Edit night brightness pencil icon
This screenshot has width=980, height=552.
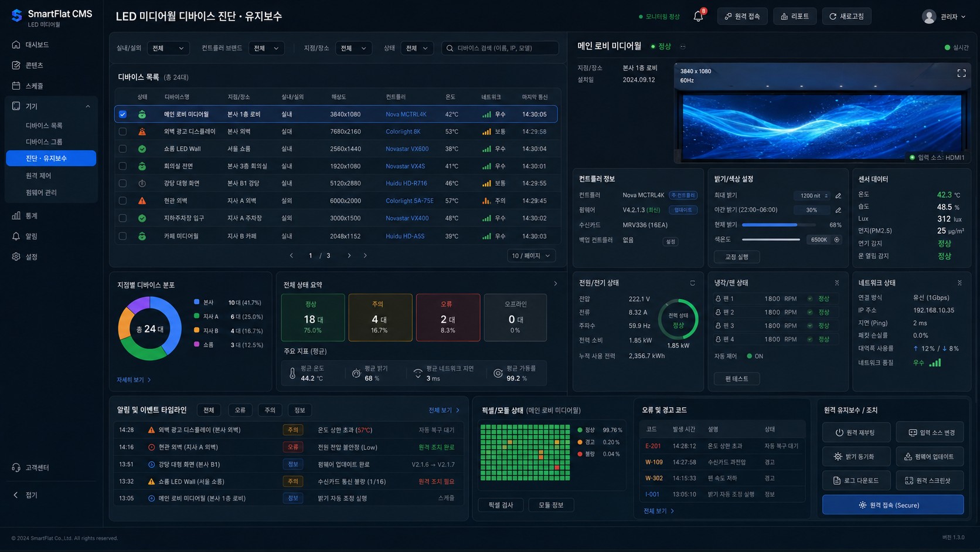[838, 210]
